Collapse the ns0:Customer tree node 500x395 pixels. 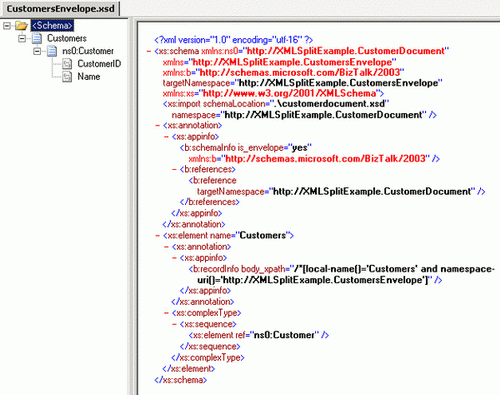[x=37, y=51]
